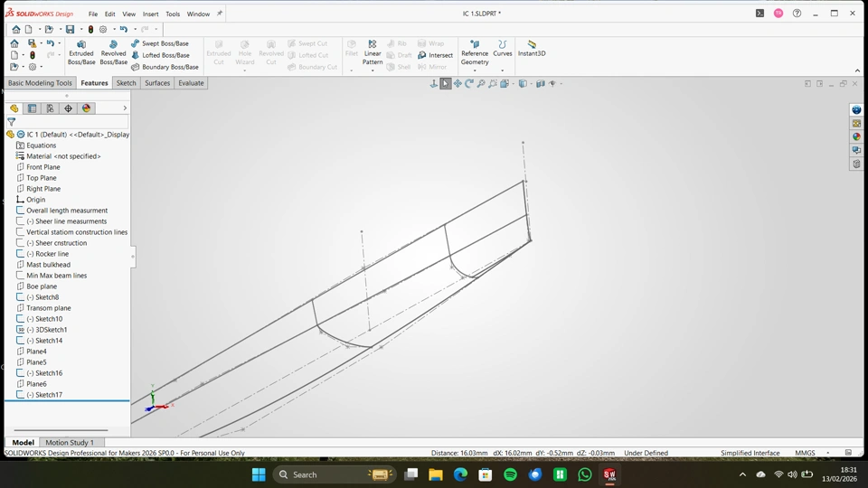Open Reference Geometry dropdown arrow
This screenshot has height=488, width=868.
coord(475,70)
